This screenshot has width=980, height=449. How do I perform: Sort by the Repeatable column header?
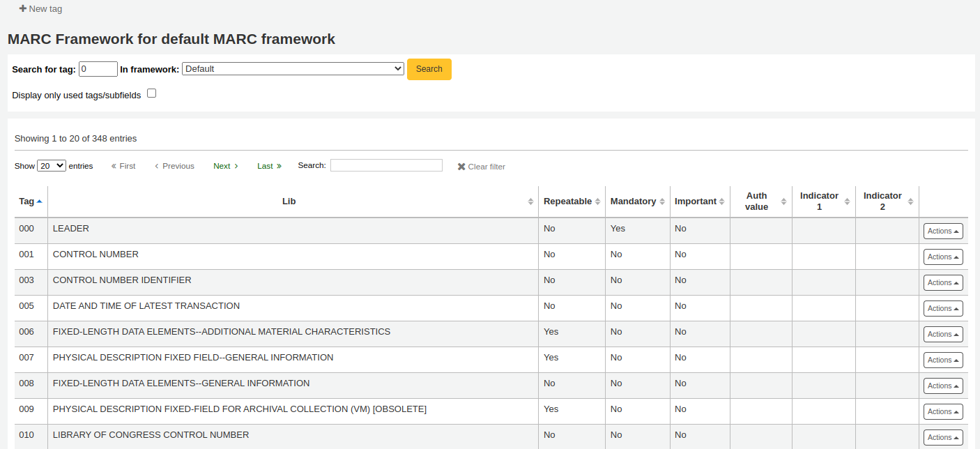pos(572,201)
